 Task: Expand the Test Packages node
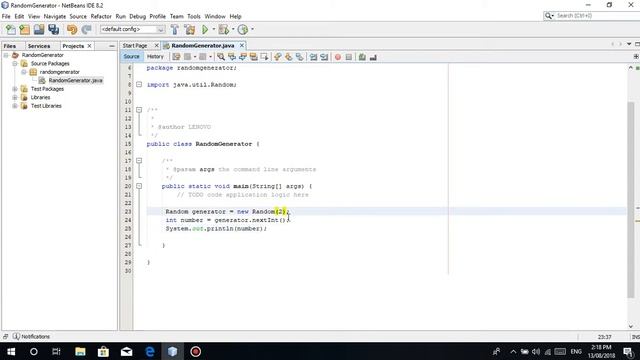click(15, 89)
